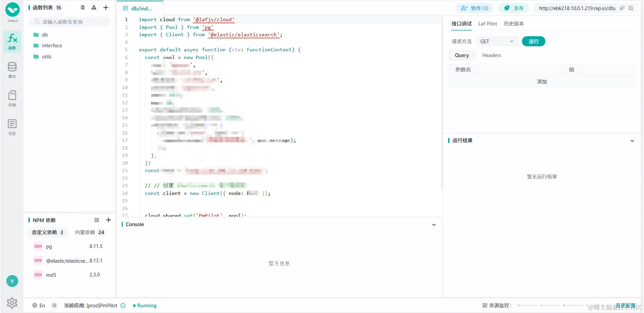Click line 3 importing '@elastic/elasticsearch'

[x=211, y=35]
